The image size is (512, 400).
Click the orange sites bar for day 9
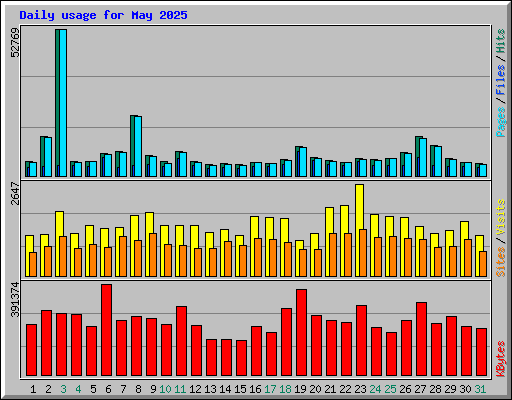(x=153, y=255)
